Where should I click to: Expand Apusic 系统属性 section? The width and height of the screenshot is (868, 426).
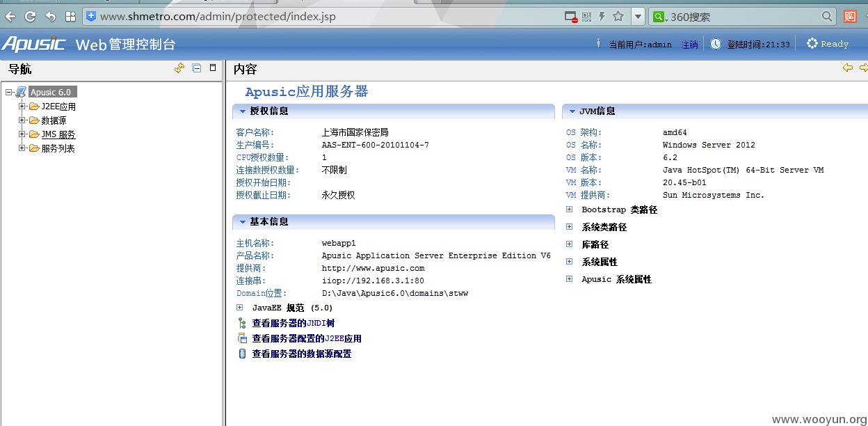pyautogui.click(x=569, y=279)
